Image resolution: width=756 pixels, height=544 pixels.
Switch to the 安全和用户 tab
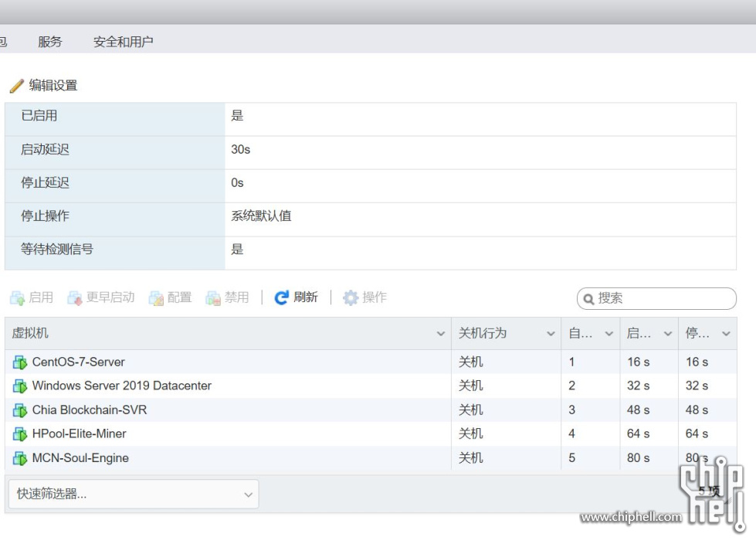123,42
